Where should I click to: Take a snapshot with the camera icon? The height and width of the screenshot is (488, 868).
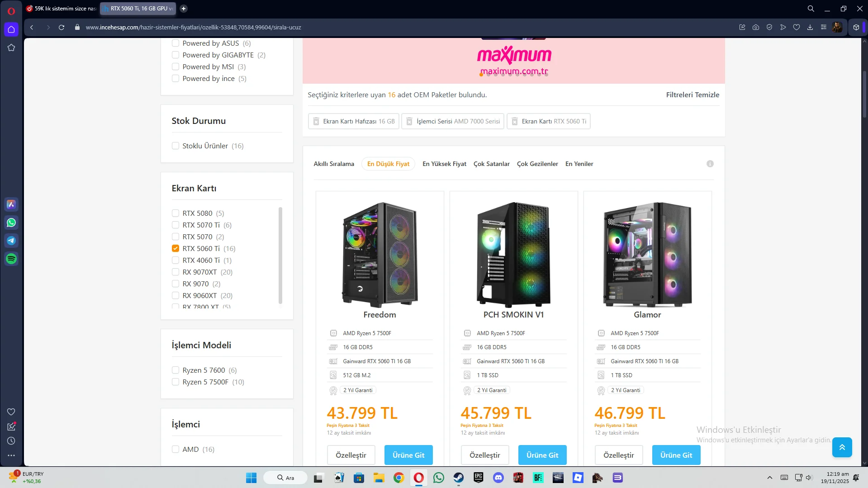pyautogui.click(x=756, y=27)
